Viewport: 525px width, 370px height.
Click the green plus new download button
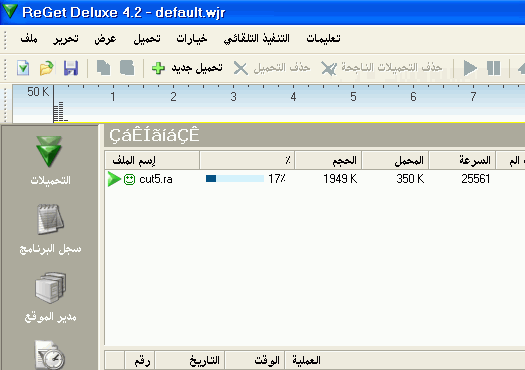pyautogui.click(x=158, y=68)
